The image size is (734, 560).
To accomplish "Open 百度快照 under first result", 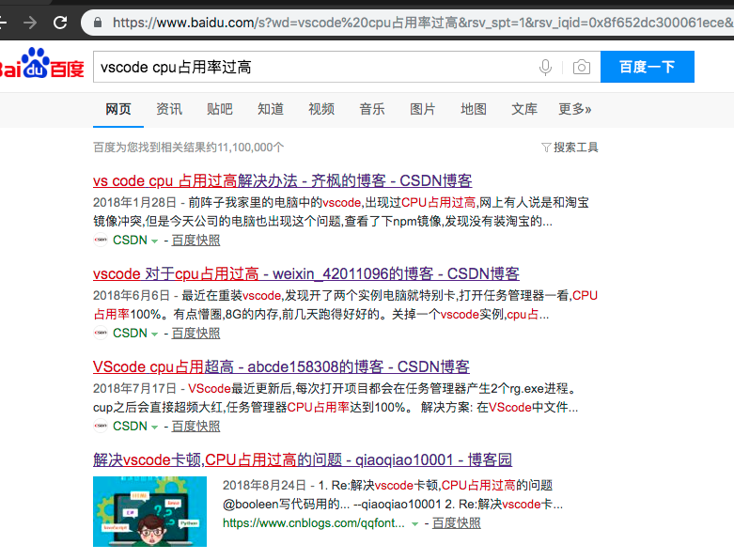I will tap(195, 241).
